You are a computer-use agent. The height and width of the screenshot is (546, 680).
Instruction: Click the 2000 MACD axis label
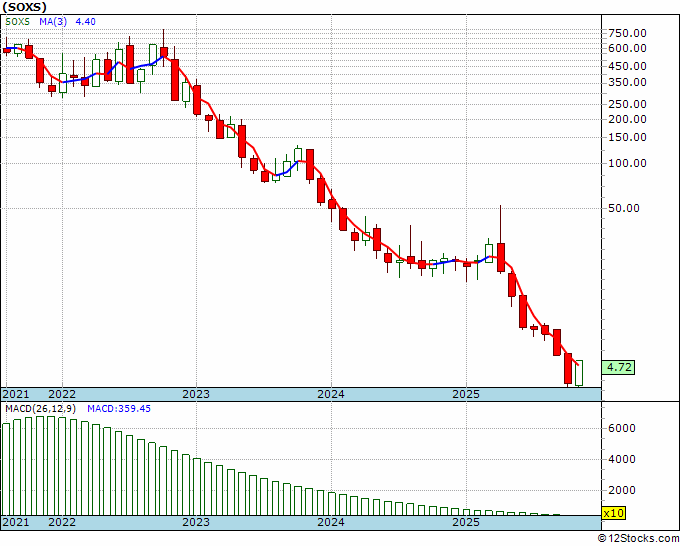[x=622, y=490]
